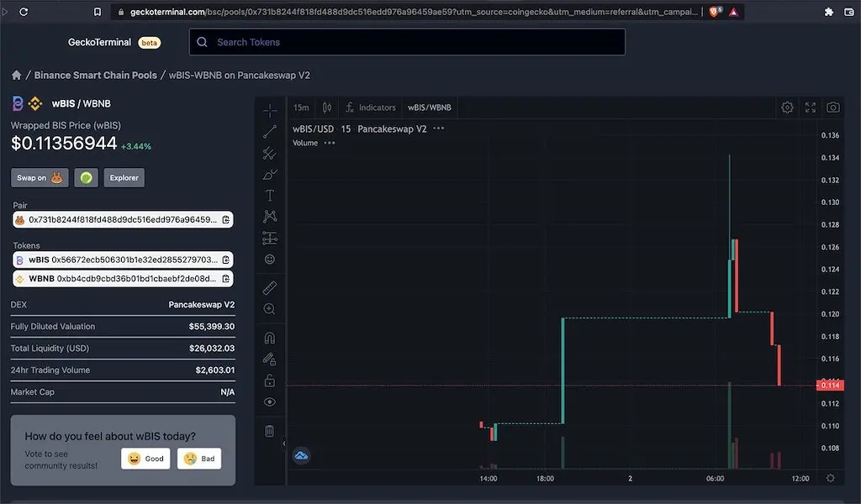This screenshot has height=504, width=861.
Task: Open the Indicators menu
Action: pos(371,108)
